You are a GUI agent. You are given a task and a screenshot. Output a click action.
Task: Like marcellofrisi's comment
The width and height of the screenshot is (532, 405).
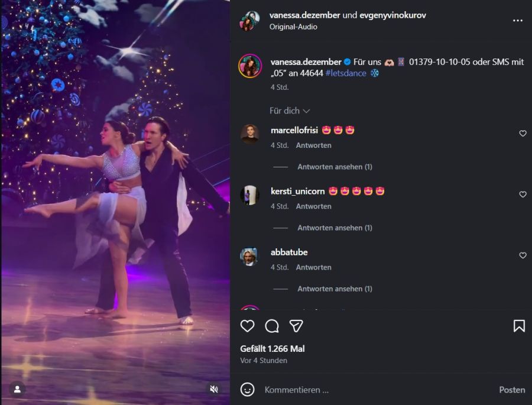523,134
